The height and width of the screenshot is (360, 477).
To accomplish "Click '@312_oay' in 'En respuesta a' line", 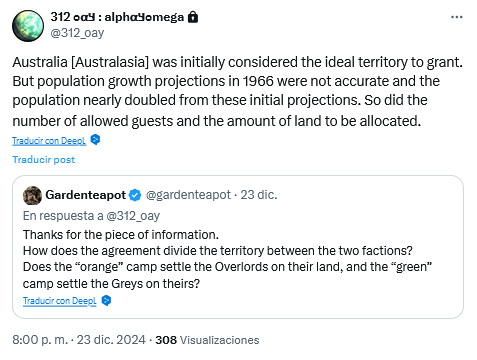I will (x=133, y=216).
